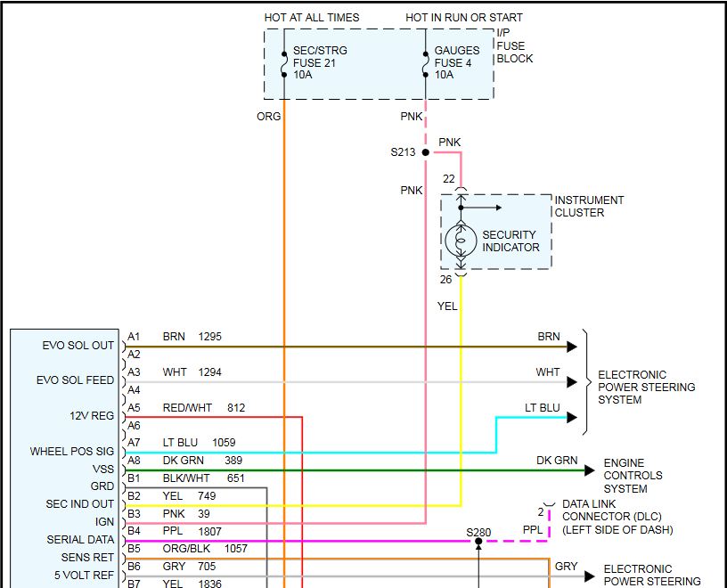Select the RED/WHT 812 wire label
This screenshot has width=727, height=588.
203,407
